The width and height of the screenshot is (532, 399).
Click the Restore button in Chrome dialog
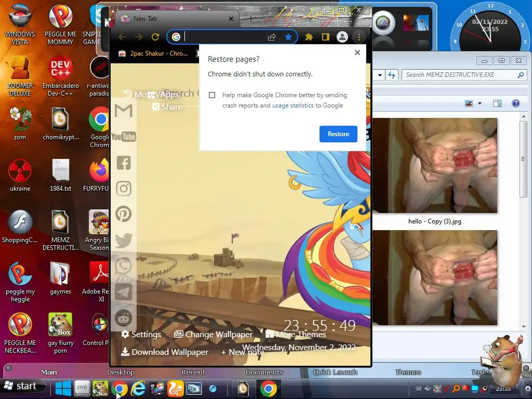pos(338,134)
